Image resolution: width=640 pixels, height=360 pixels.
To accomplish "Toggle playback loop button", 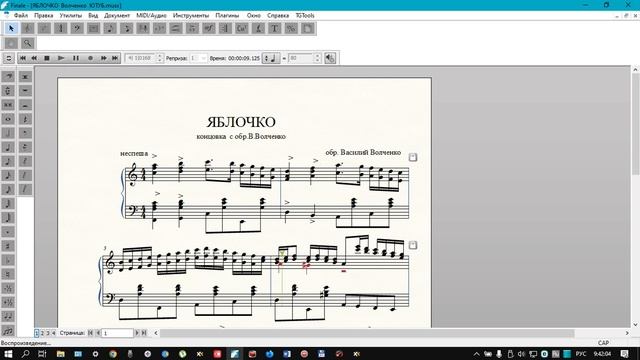I will pos(9,58).
